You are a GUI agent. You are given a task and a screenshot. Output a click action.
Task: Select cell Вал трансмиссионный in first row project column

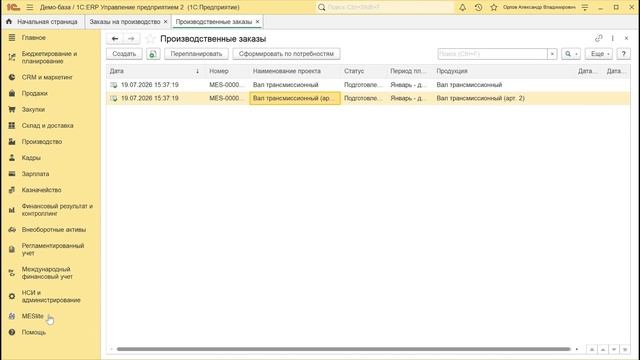[x=295, y=85]
